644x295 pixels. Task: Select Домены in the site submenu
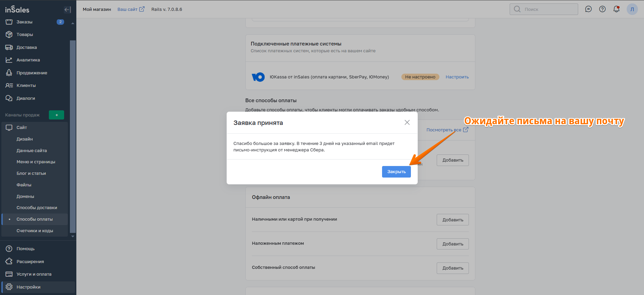(x=25, y=197)
